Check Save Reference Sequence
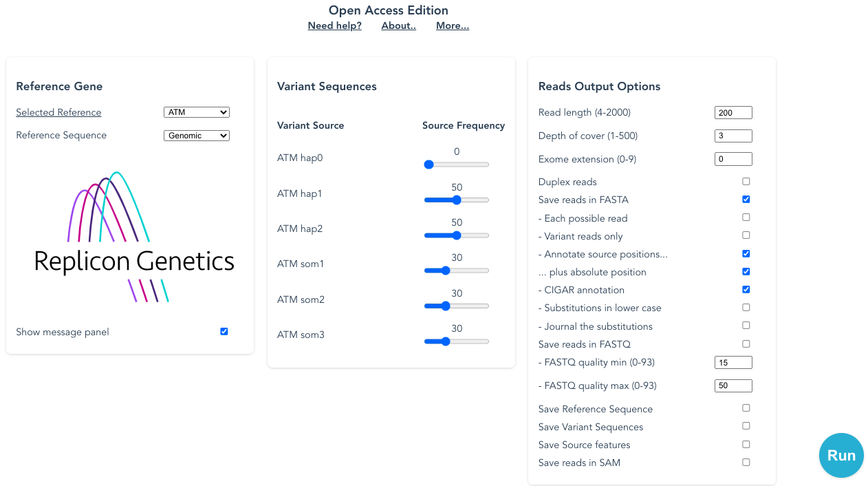Screen dimensions: 868x486 [746, 408]
